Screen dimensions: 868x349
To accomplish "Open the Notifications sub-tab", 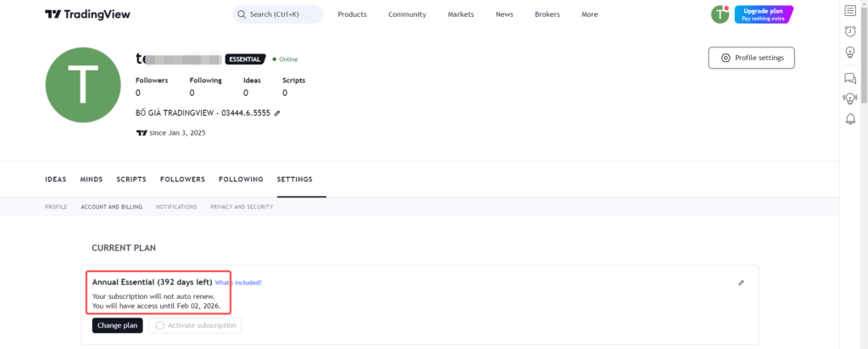I will 176,207.
